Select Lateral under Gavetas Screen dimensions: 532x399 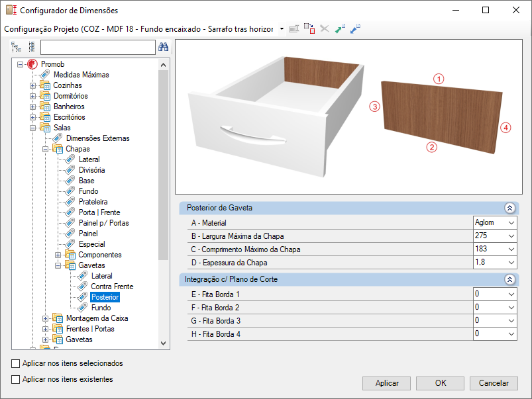pyautogui.click(x=102, y=276)
